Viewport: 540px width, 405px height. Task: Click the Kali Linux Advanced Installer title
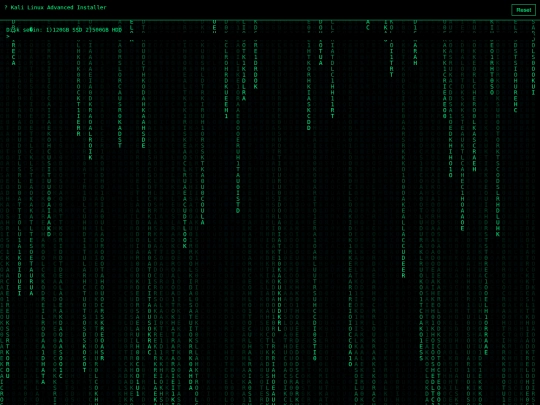[55, 7]
